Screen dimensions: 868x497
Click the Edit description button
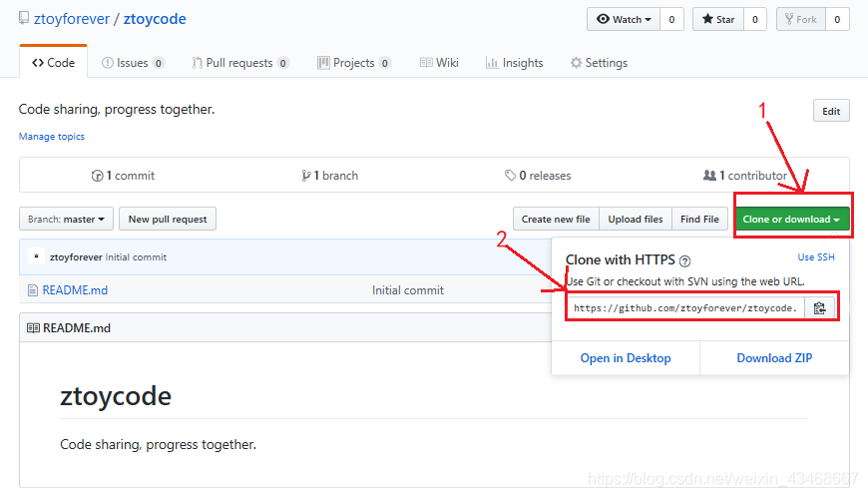pyautogui.click(x=831, y=111)
